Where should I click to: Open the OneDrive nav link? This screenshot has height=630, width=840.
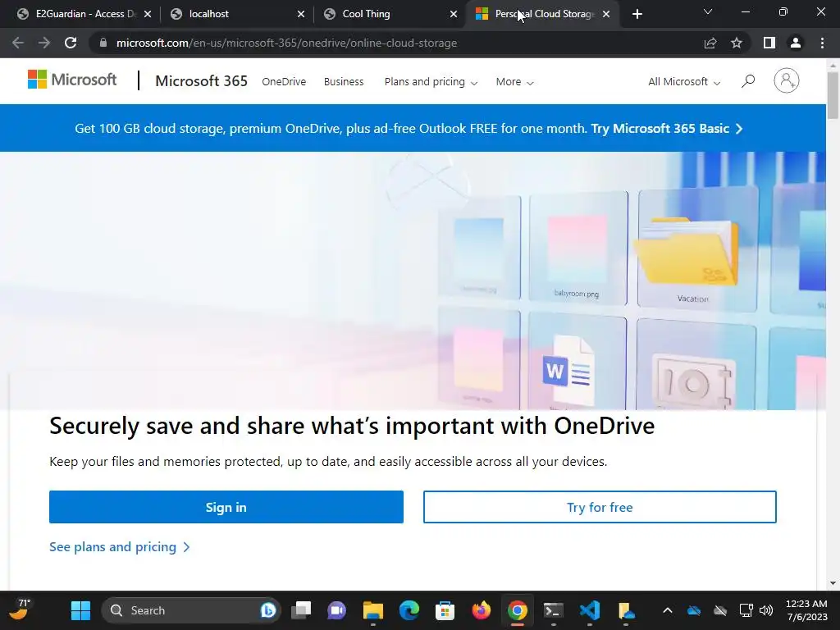pos(284,82)
